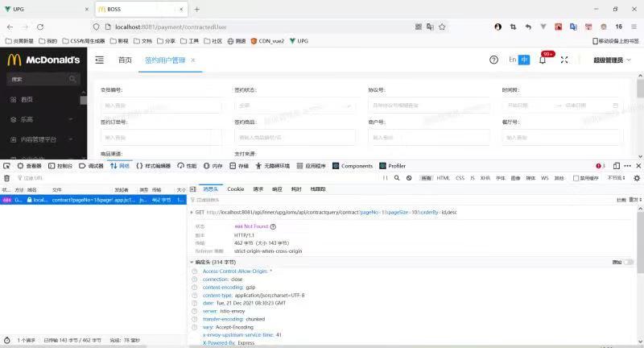The width and height of the screenshot is (644, 348).
Task: Pause network recording with the pause icon
Action: point(386,178)
